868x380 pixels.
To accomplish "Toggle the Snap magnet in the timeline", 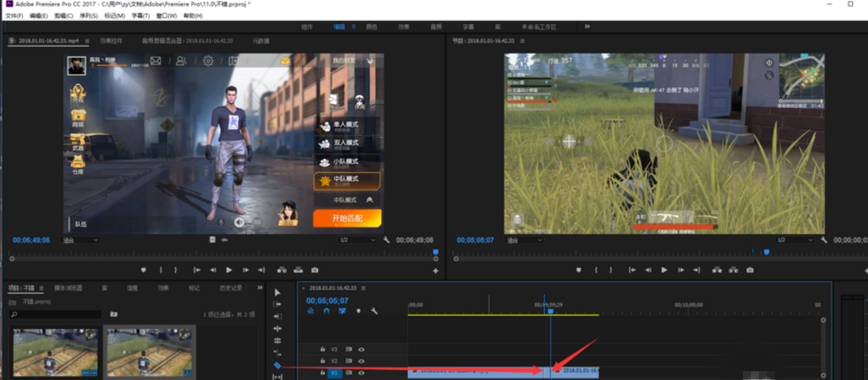I will (326, 311).
